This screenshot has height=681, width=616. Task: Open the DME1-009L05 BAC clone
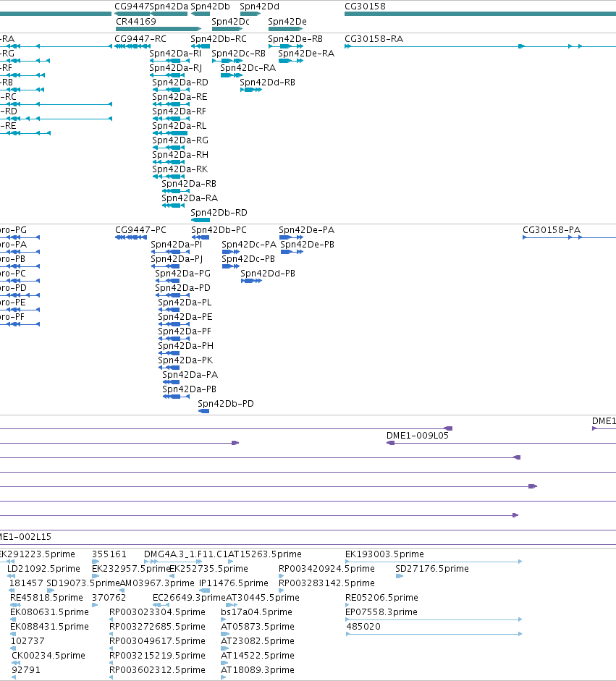coord(502,443)
